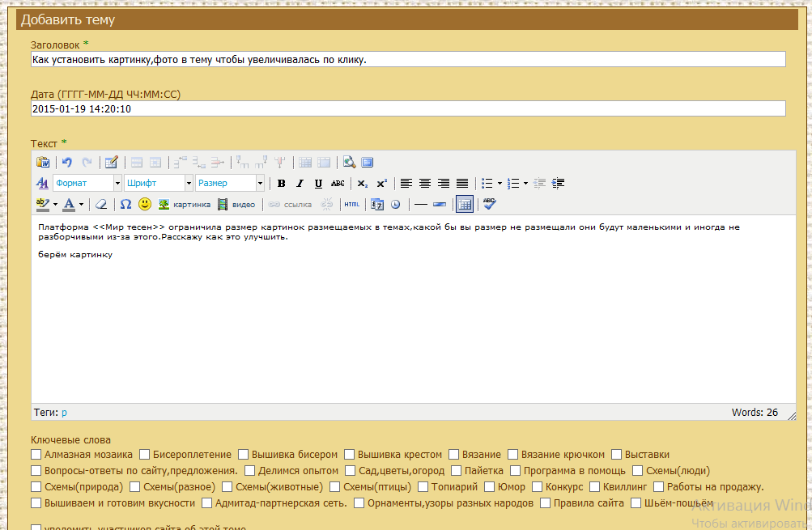Open the Размер font size dropdown
Screen dimensions: 812x530
point(230,183)
